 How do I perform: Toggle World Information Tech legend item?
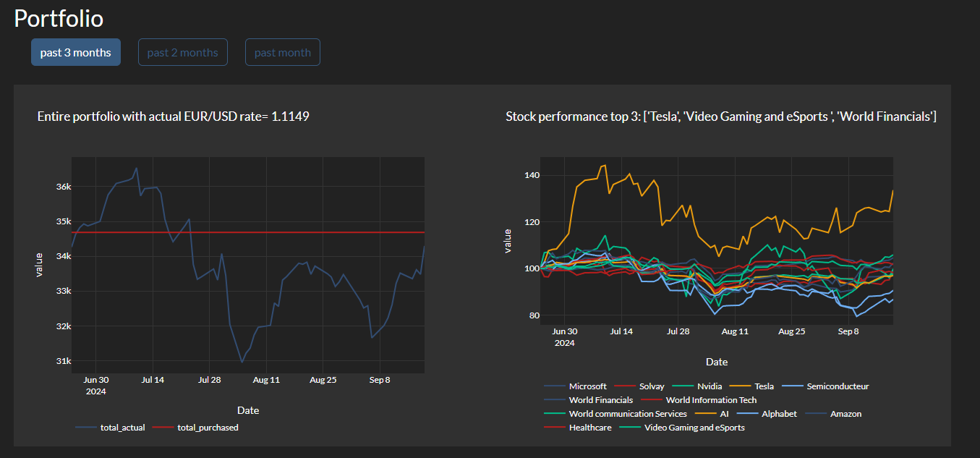[711, 400]
